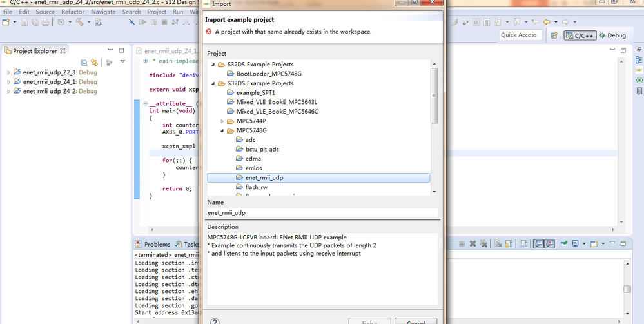Expand the enet_rmii_udp_Z4_2 project
The height and width of the screenshot is (324, 644).
(9, 91)
